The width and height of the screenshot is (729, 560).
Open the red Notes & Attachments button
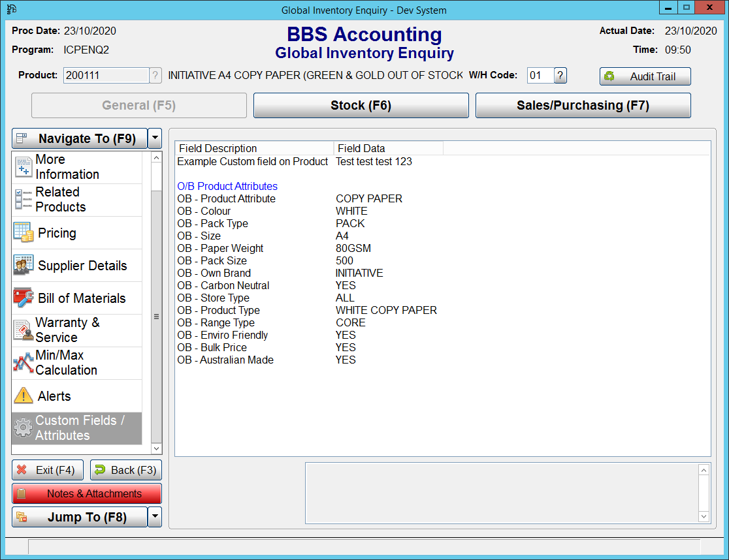click(86, 494)
